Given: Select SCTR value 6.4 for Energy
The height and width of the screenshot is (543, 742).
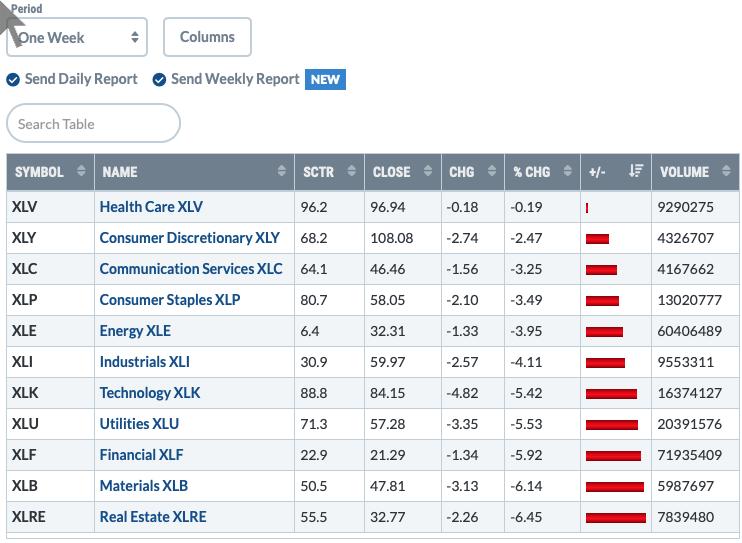Looking at the screenshot, I should pos(309,331).
